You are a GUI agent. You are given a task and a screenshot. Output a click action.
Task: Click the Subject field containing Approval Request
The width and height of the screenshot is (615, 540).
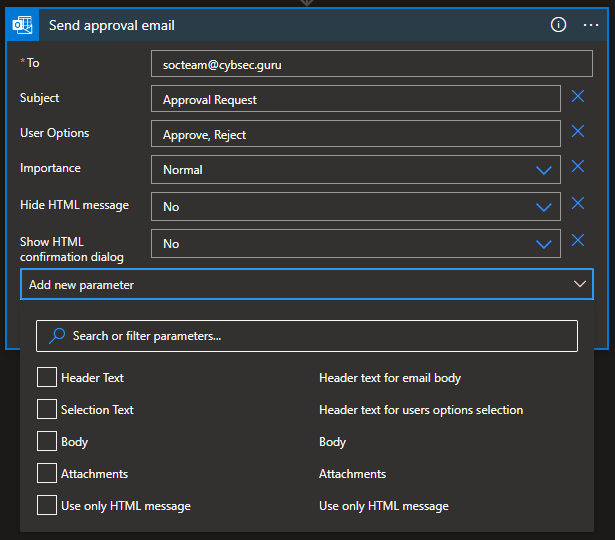(x=355, y=100)
